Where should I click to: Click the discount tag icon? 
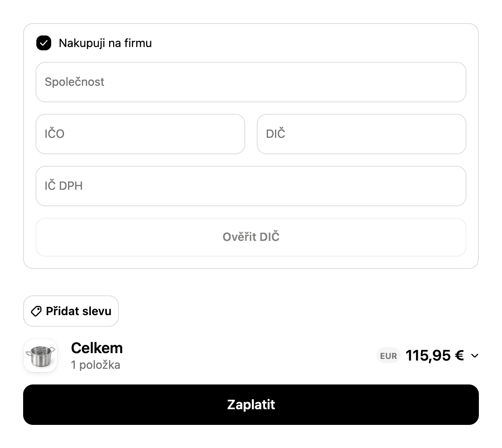click(x=36, y=311)
